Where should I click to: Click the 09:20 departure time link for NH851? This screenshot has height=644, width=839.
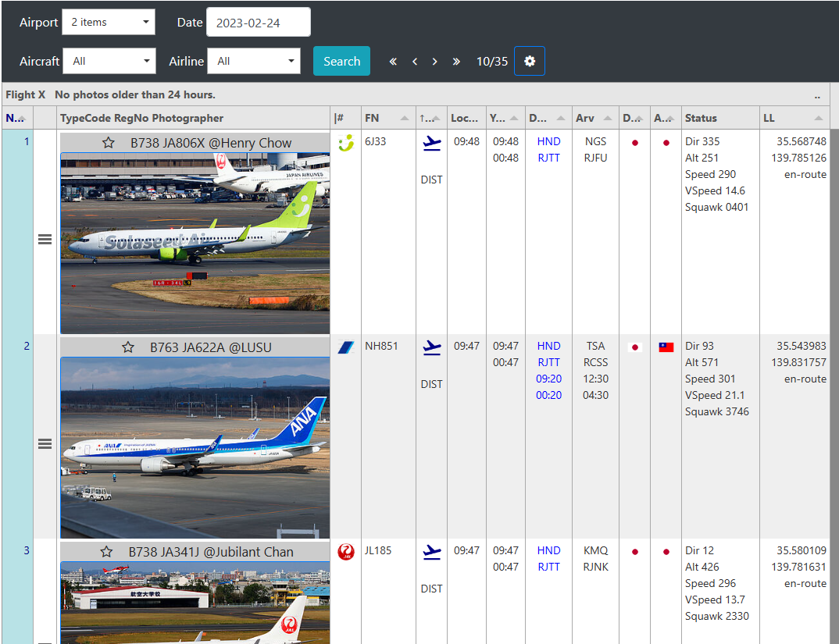[x=548, y=379]
